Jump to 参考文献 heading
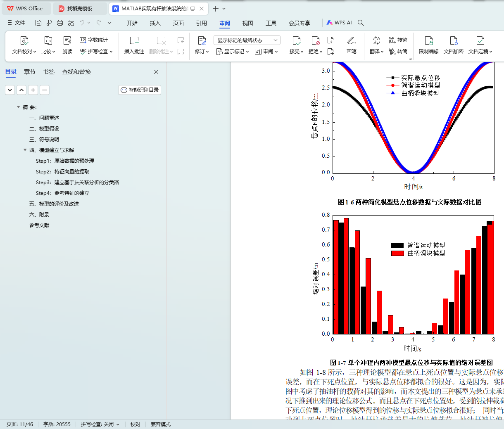The height and width of the screenshot is (429, 504). tap(39, 225)
